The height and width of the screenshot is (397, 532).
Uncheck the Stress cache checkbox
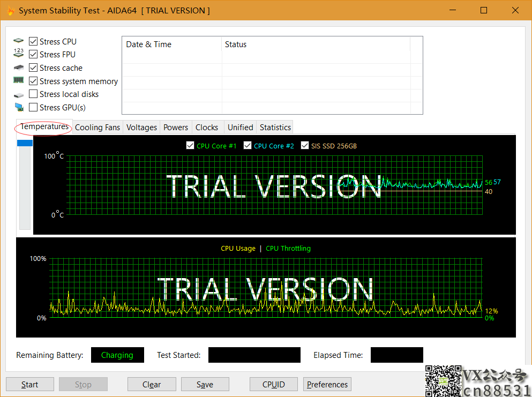click(x=33, y=68)
